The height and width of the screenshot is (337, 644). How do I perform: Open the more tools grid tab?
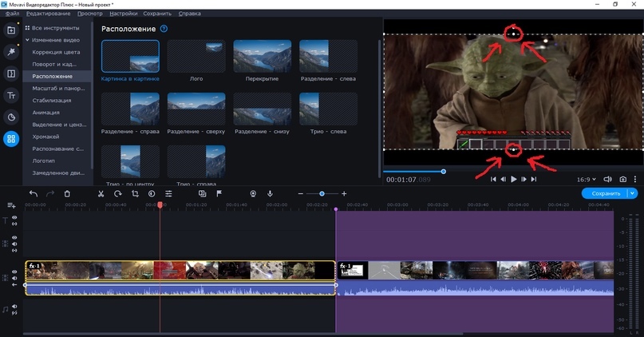[11, 139]
